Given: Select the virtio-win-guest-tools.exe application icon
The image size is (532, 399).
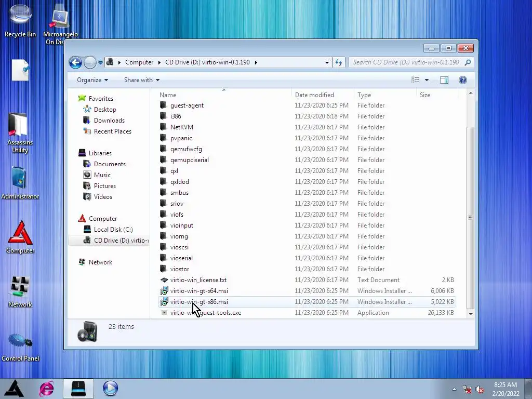Looking at the screenshot, I should tap(164, 313).
